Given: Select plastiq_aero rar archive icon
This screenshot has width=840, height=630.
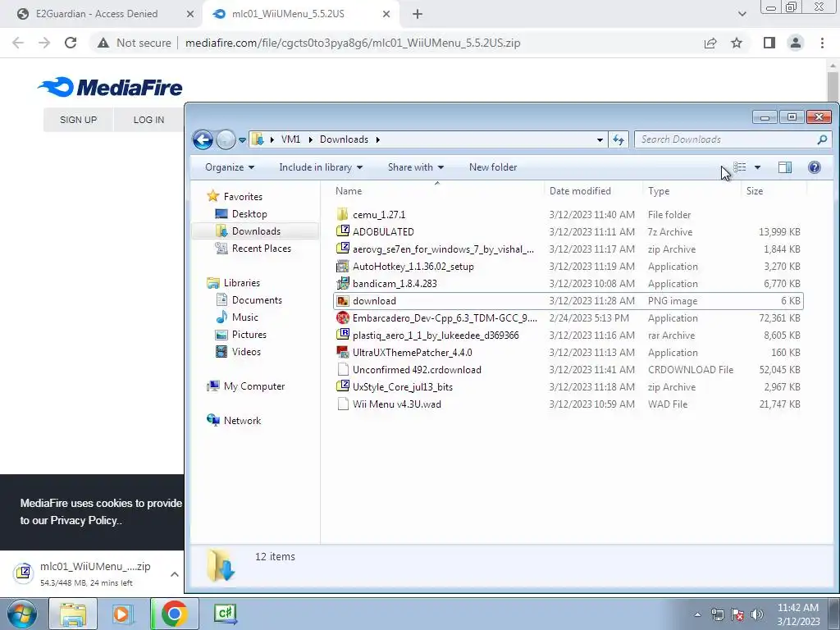Looking at the screenshot, I should click(343, 335).
